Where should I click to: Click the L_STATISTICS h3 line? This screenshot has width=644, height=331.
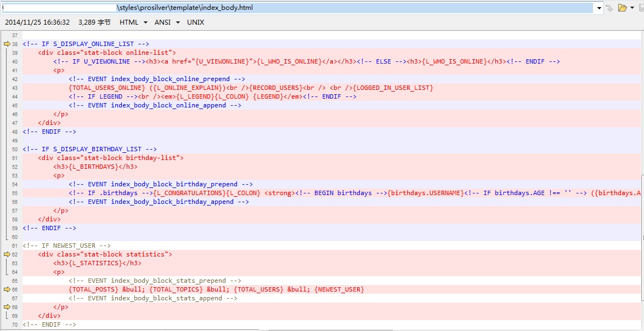click(x=97, y=263)
